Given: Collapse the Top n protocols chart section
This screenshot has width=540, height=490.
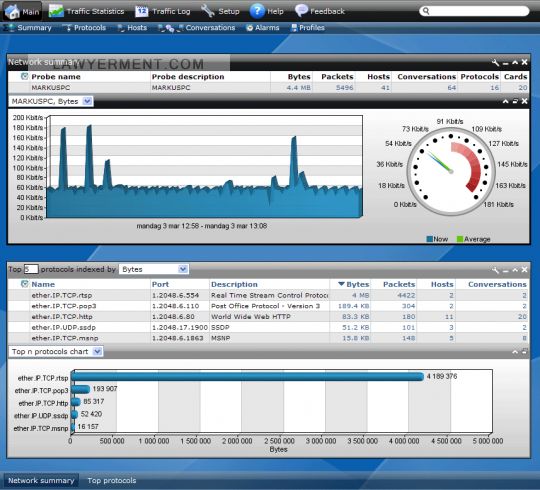Looking at the screenshot, I should tap(515, 352).
